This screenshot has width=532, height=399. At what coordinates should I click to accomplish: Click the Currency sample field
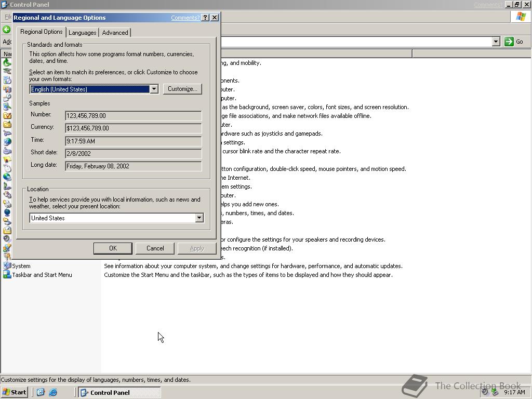[134, 128]
